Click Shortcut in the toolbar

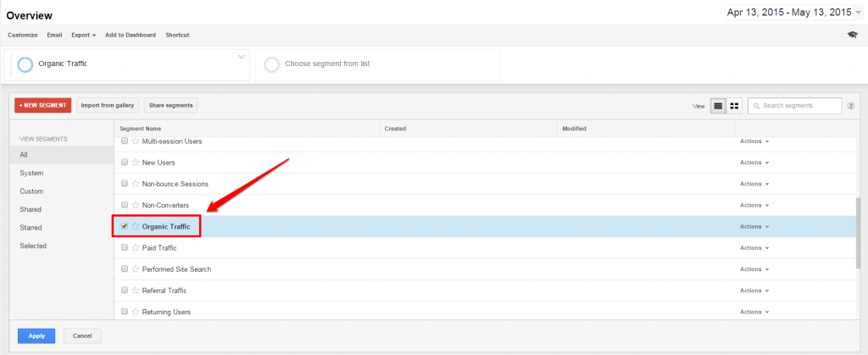(x=177, y=35)
